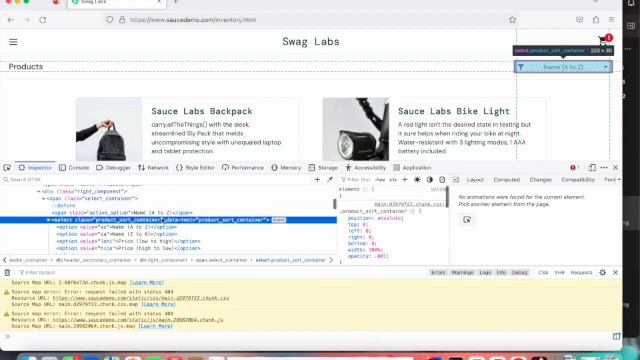Toggle dark color scheme simulation icon
The width and height of the screenshot is (640, 360).
coord(430,180)
